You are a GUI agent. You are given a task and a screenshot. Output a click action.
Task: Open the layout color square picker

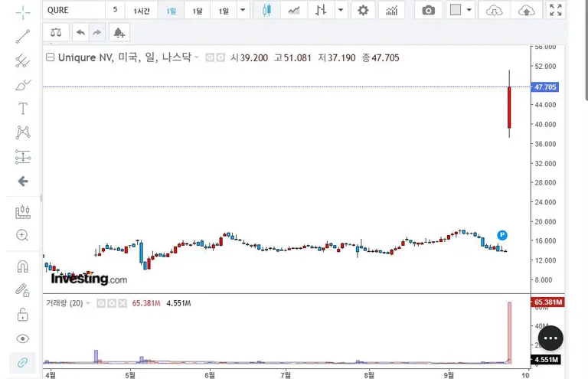point(456,10)
